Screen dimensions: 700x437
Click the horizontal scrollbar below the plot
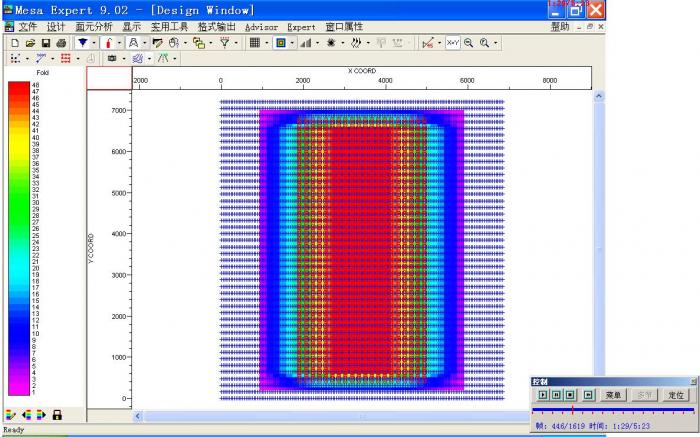click(x=360, y=416)
